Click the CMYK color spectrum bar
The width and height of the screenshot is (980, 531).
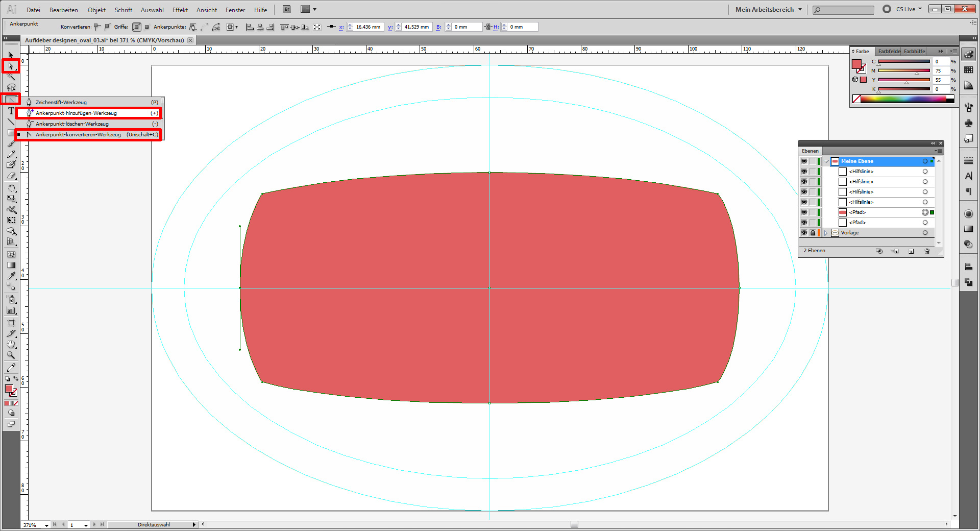click(x=903, y=99)
